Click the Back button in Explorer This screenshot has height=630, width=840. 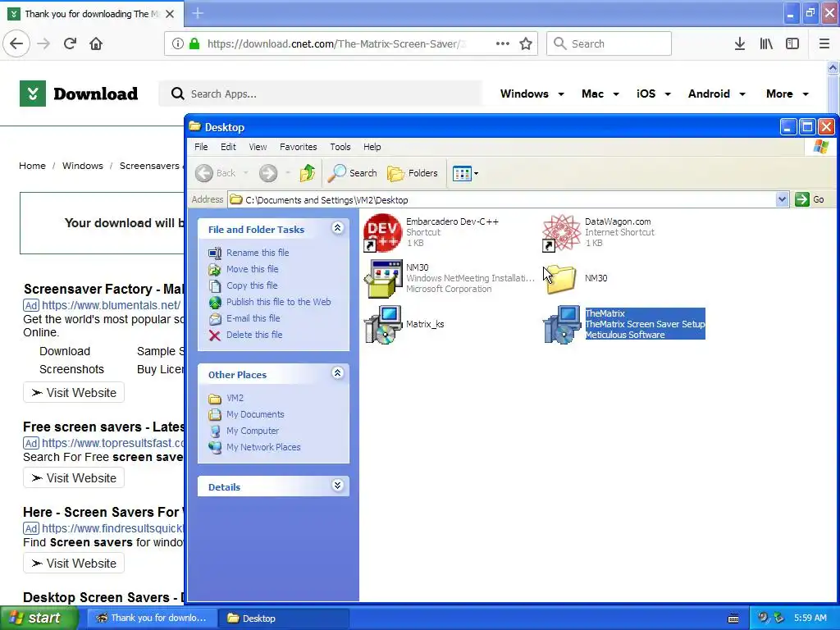216,173
